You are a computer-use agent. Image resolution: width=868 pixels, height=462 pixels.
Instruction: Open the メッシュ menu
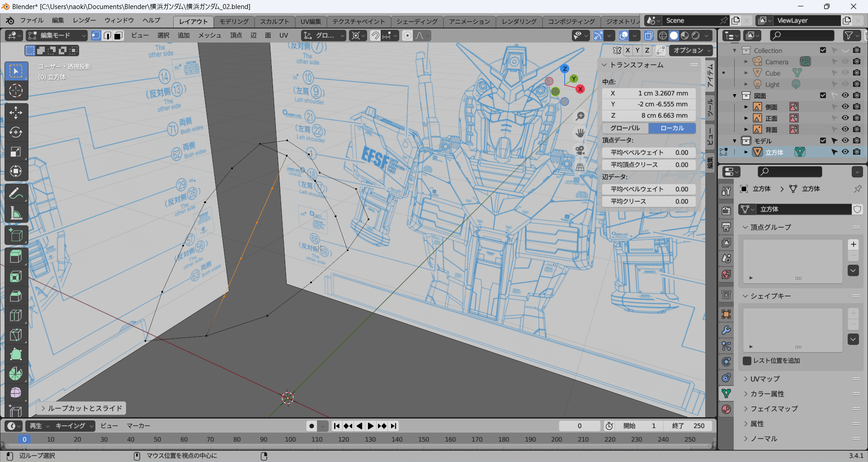(x=210, y=36)
